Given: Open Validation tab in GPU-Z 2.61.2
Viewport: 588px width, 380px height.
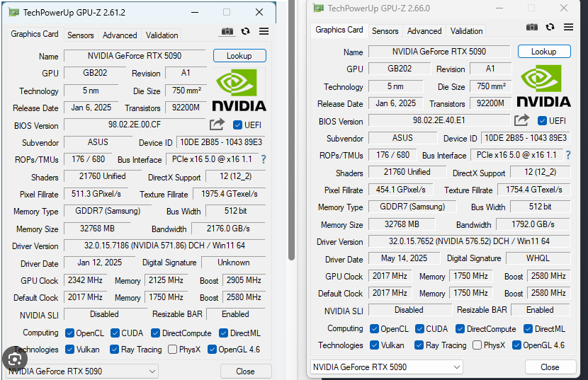Looking at the screenshot, I should click(162, 35).
